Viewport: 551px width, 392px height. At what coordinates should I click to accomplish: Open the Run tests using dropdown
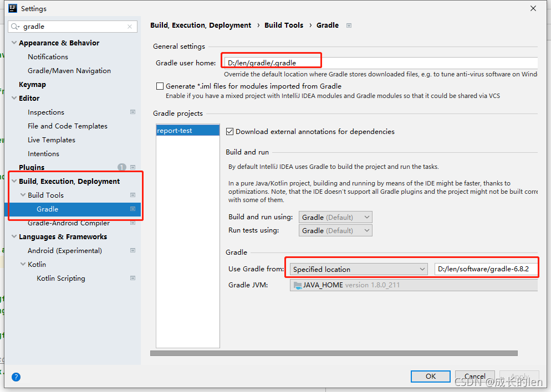(x=335, y=230)
